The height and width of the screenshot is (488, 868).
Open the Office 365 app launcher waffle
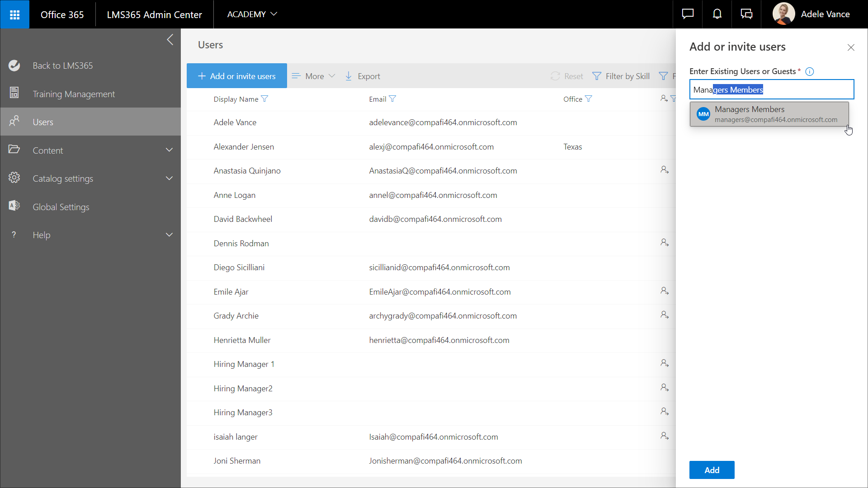pos(14,14)
